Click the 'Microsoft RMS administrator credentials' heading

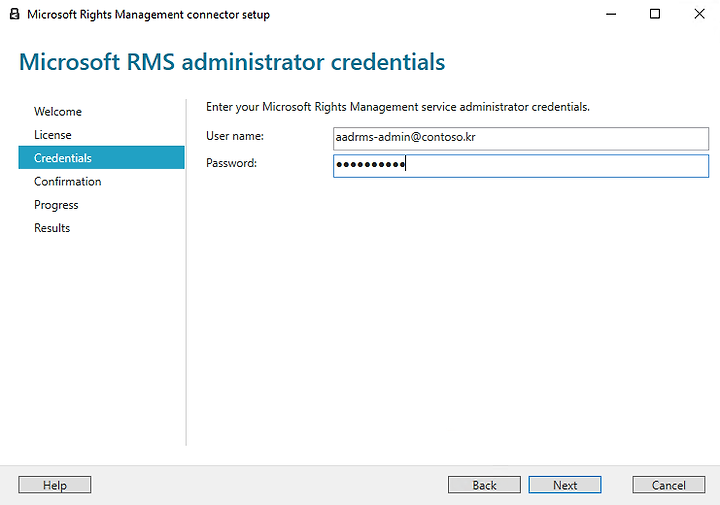pos(232,62)
